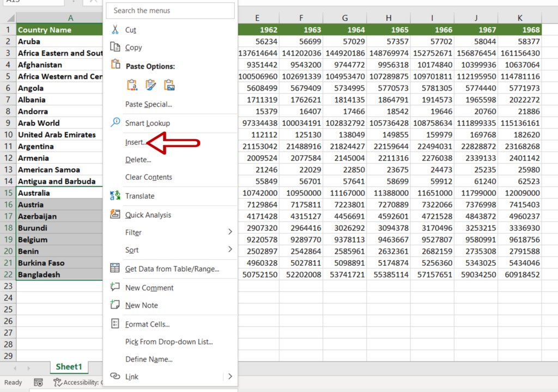Select the Cut icon in context menu
The image size is (558, 392).
pos(117,28)
